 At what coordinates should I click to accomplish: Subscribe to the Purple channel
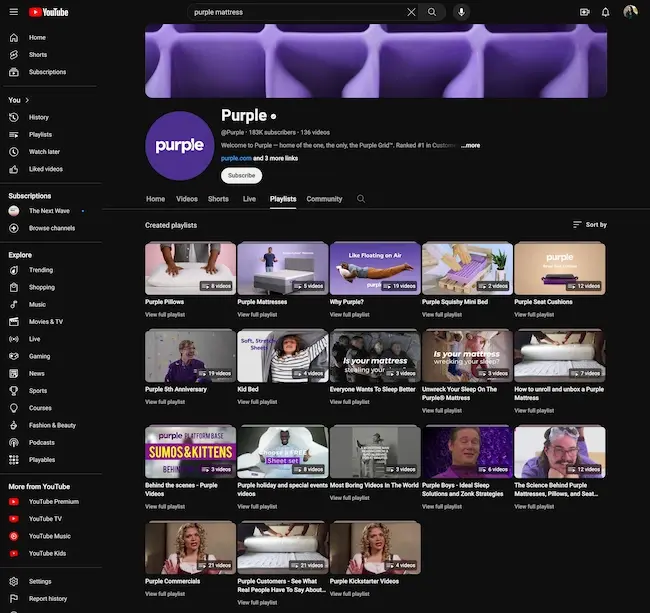(x=241, y=175)
